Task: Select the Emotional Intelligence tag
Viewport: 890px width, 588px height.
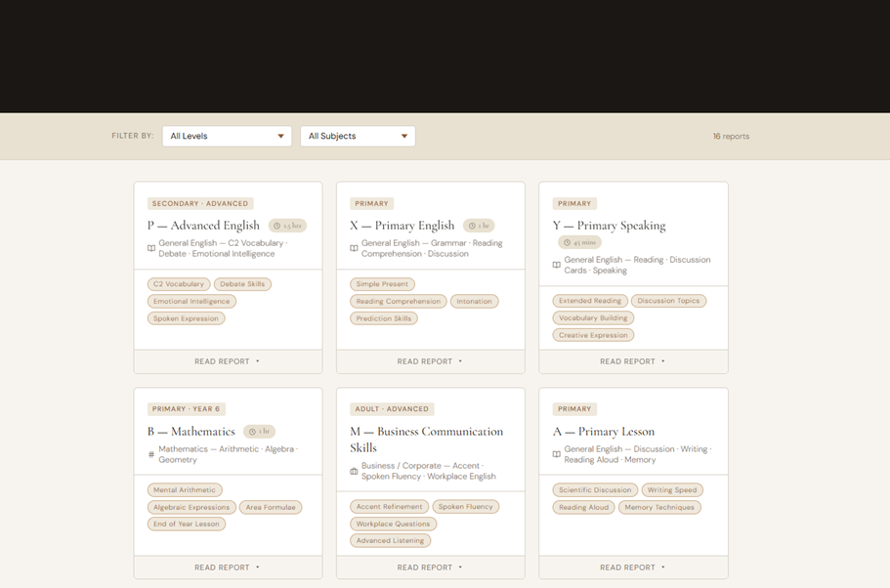Action: [191, 302]
